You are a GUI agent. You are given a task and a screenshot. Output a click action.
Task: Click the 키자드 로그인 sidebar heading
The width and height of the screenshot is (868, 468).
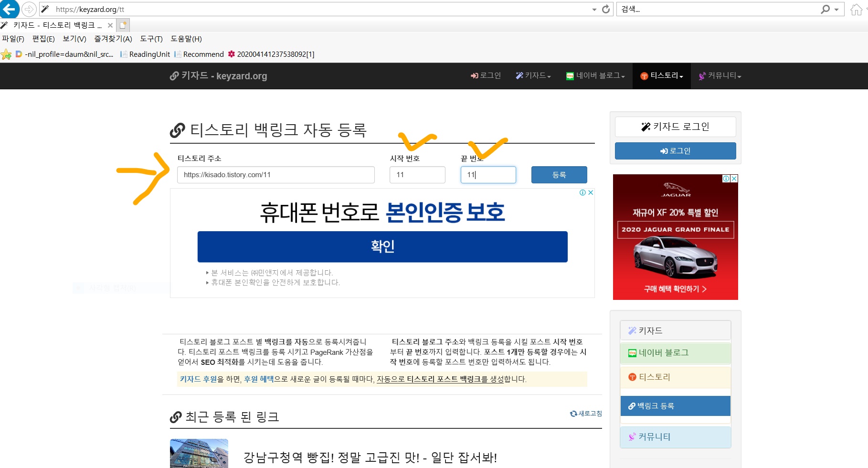[675, 127]
